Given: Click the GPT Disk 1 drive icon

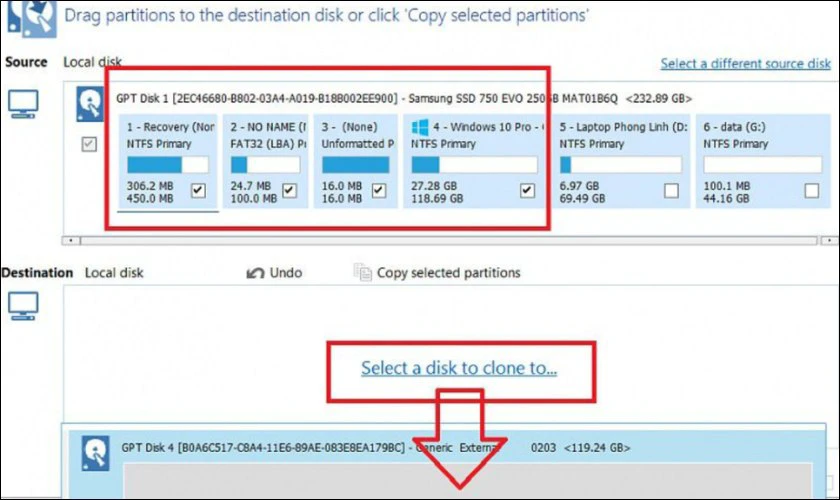Looking at the screenshot, I should (x=89, y=104).
